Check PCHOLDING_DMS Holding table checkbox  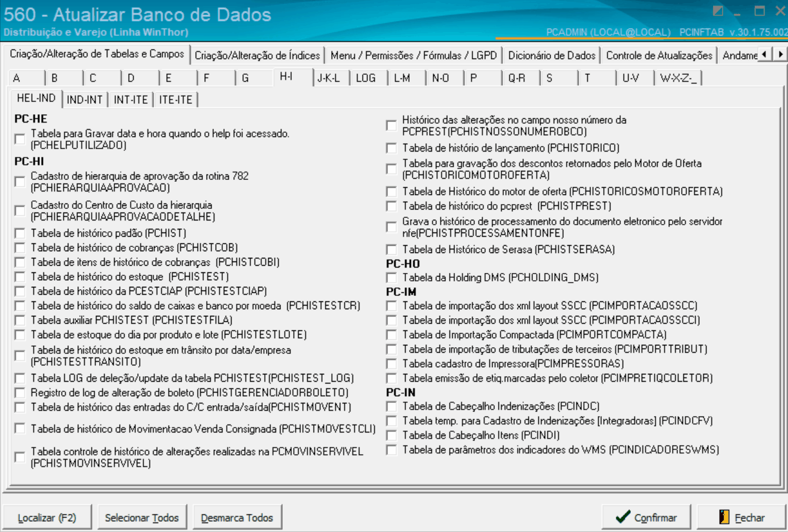click(x=392, y=278)
